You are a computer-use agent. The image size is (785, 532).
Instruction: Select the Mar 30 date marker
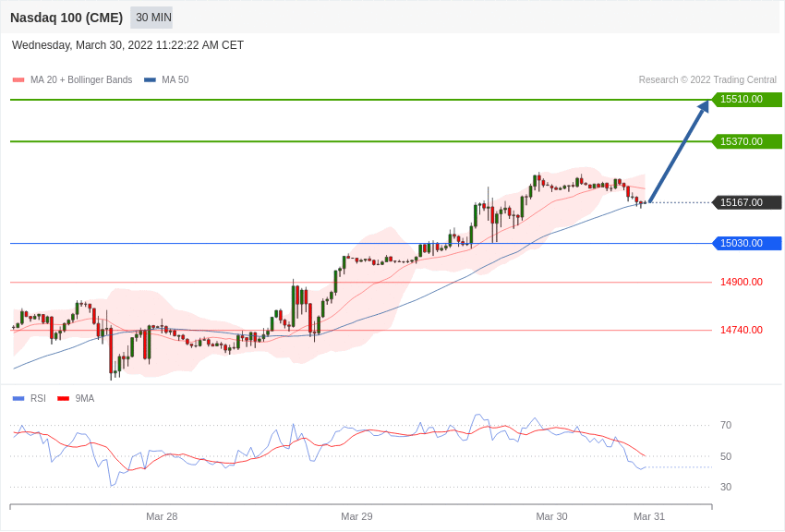click(x=551, y=516)
